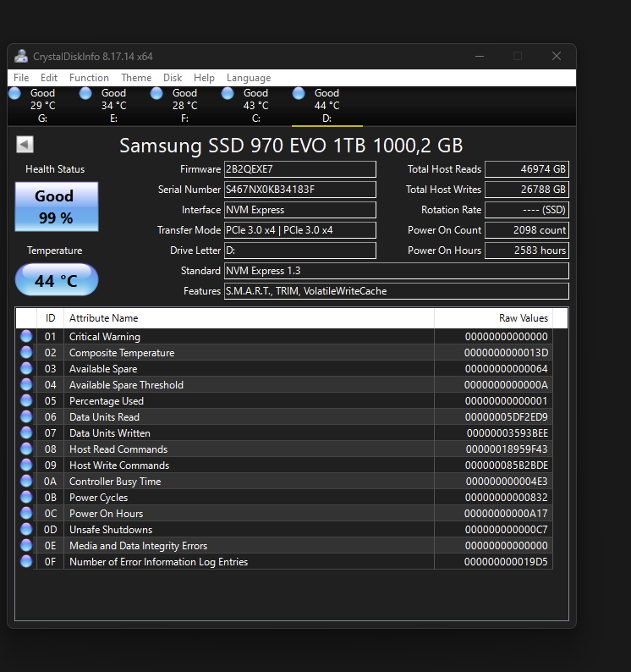
Task: Click the Firmware field 2B2QEXE7
Action: (x=300, y=169)
